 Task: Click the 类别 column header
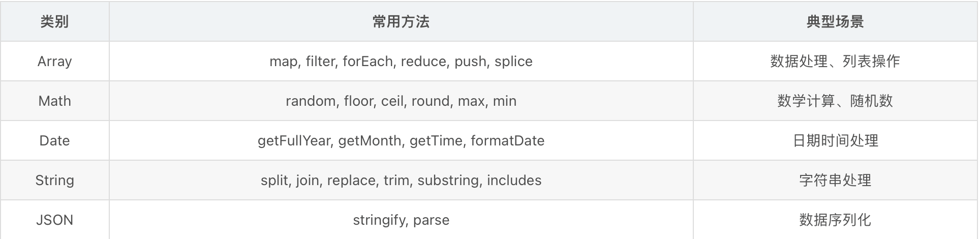54,22
